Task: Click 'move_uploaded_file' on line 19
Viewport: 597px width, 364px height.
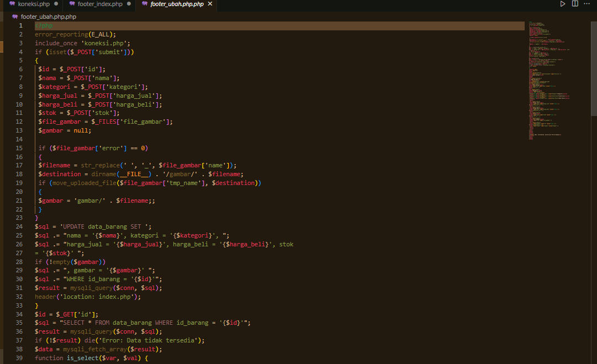Action: pos(84,183)
